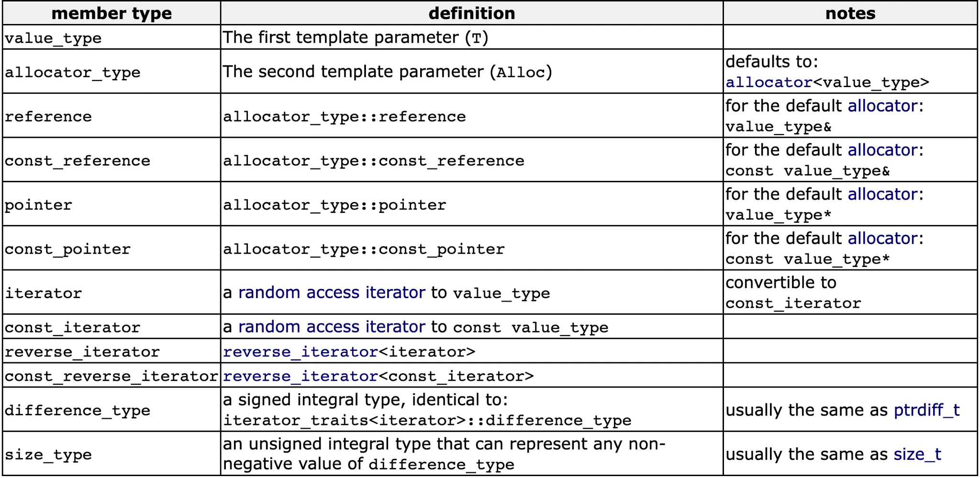Open the ptrdiff_t link
The height and width of the screenshot is (478, 980).
click(926, 410)
